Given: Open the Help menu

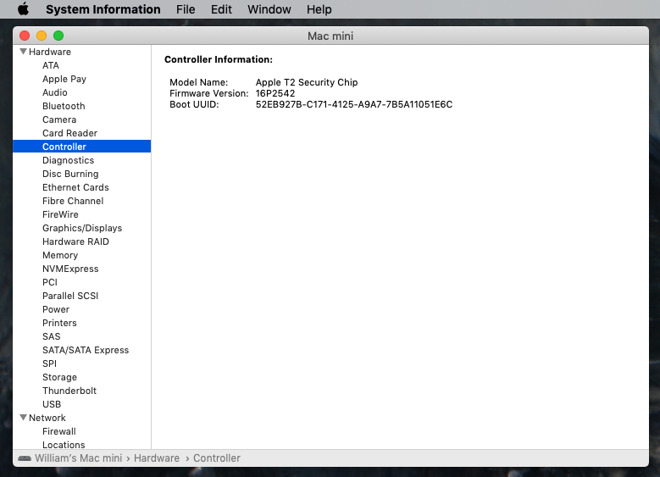Looking at the screenshot, I should tap(319, 9).
